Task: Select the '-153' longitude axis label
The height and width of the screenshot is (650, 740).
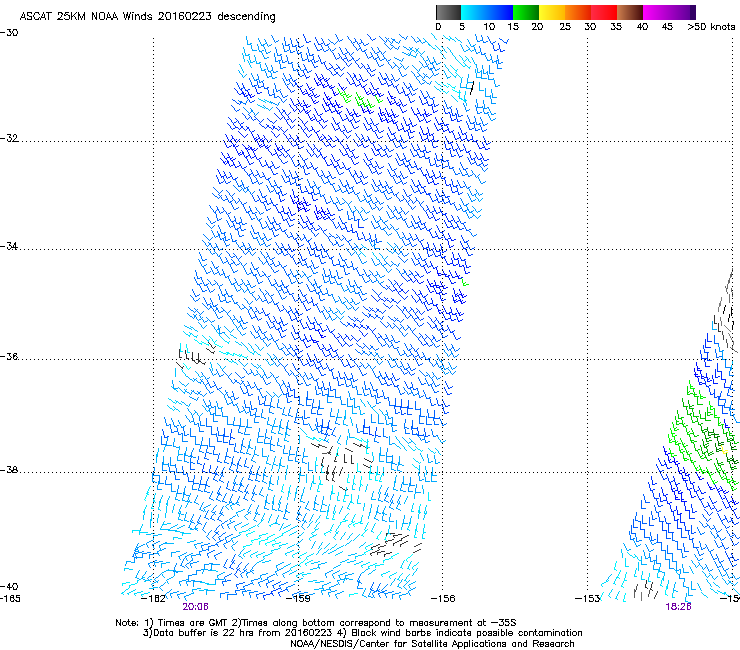Action: (x=587, y=599)
